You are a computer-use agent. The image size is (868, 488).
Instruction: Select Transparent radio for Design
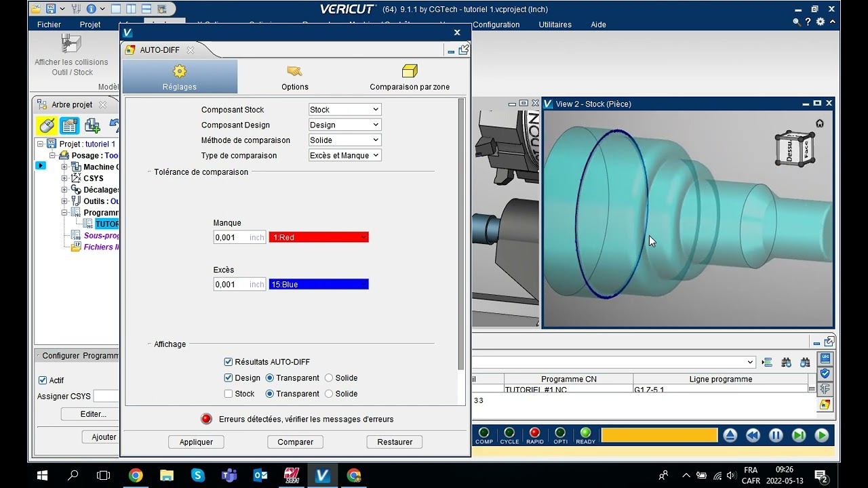coord(270,378)
